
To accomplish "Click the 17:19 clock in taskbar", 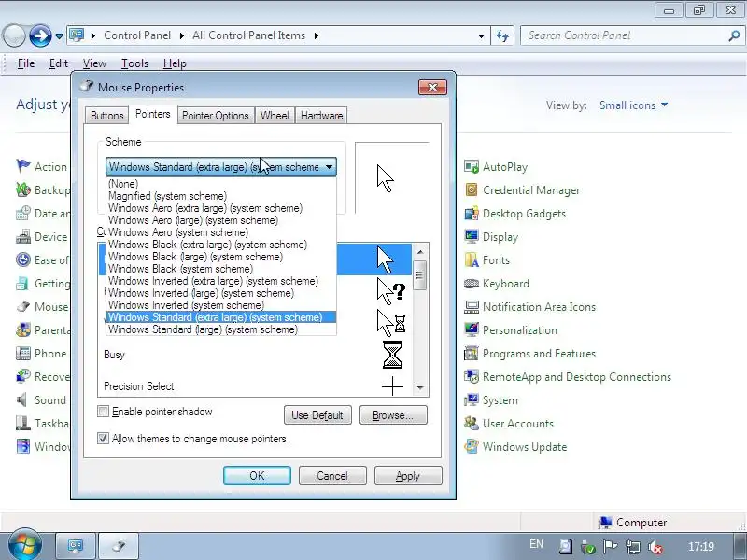I will coord(701,547).
